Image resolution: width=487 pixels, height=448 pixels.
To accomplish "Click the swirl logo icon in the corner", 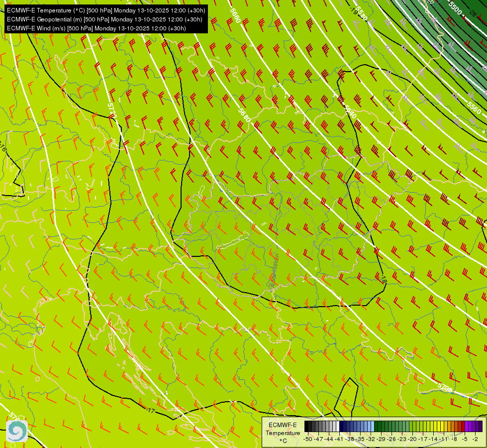I will 17,431.
